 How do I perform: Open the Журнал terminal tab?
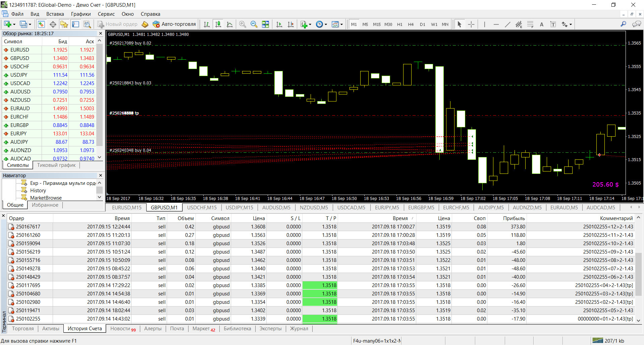(299, 329)
